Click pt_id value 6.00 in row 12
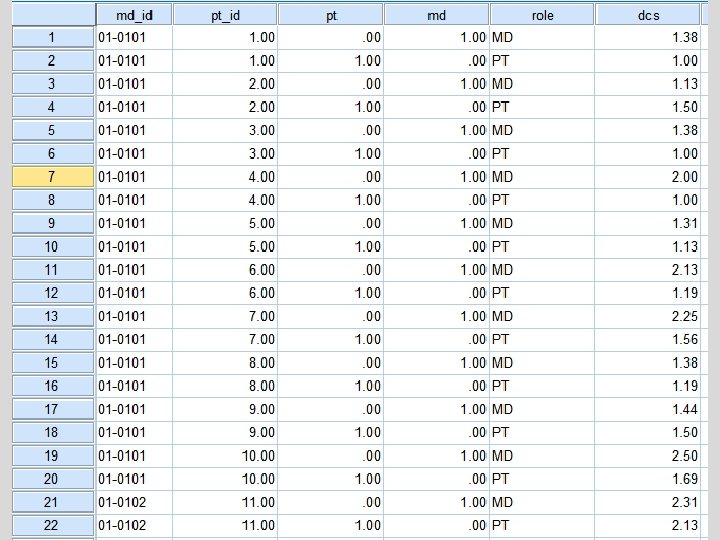 click(x=225, y=293)
